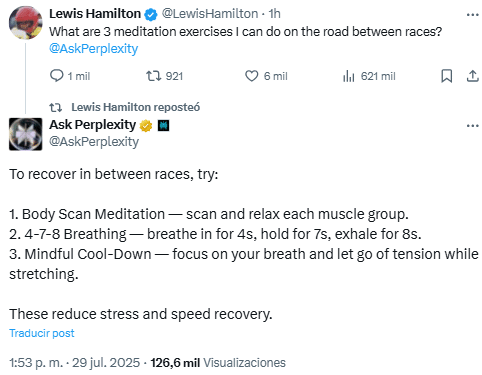The width and height of the screenshot is (482, 375).
Task: Click 'Traducir post' to translate
Action: 42,333
